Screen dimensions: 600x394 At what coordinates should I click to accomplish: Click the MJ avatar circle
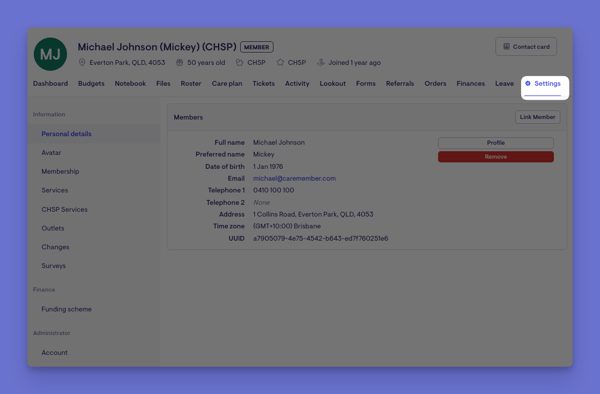coord(51,54)
